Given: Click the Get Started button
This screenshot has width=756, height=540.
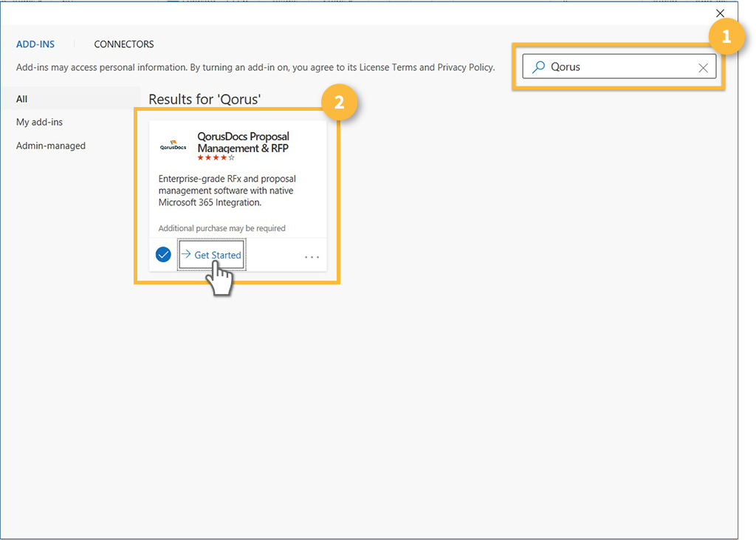Looking at the screenshot, I should [212, 255].
